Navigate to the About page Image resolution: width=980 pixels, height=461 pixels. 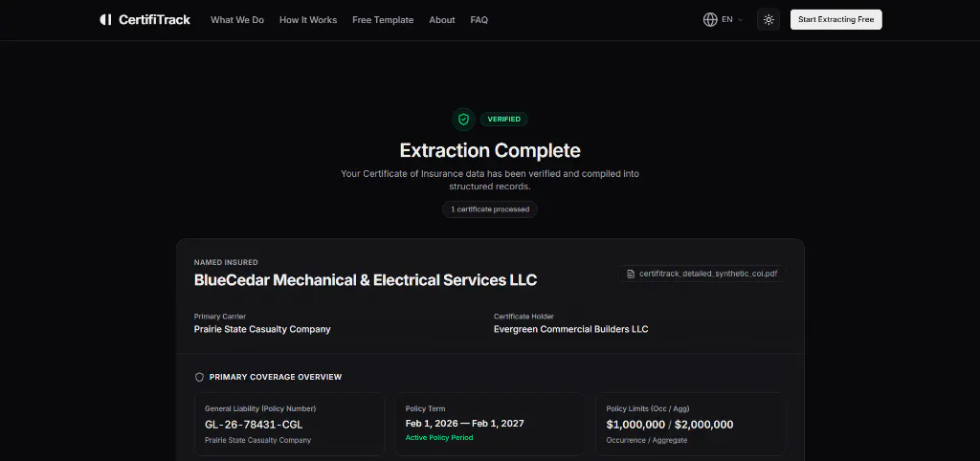coord(442,20)
